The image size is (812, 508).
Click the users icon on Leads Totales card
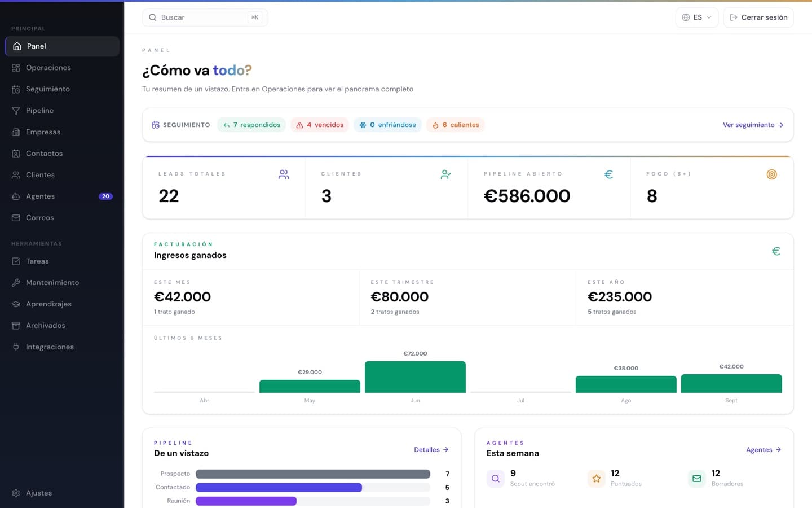(x=284, y=175)
